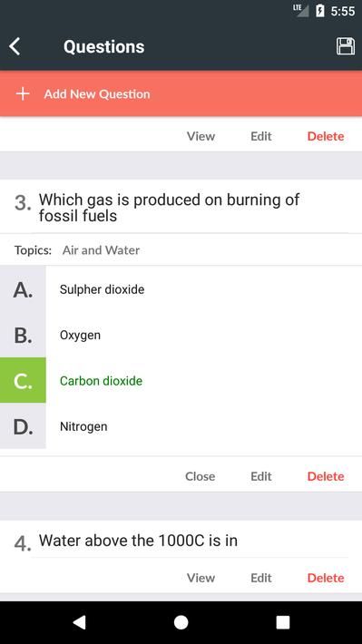Save questions using the floppy disk icon
Screen dimensions: 362x644
[x=346, y=46]
